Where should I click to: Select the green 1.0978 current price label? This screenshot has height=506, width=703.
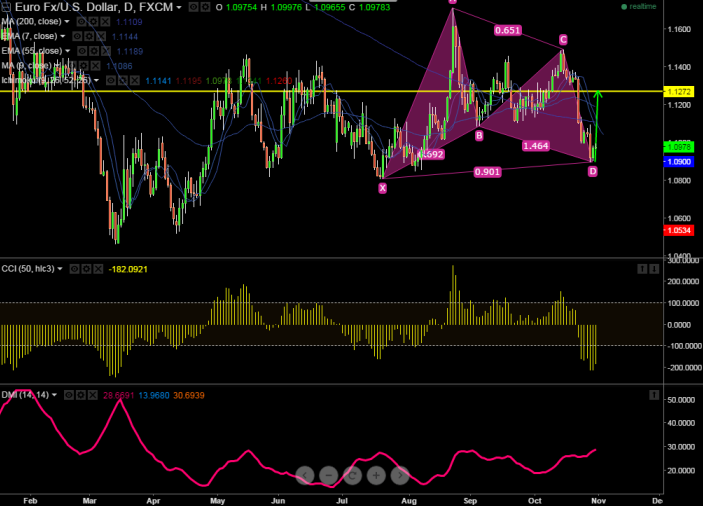[679, 147]
